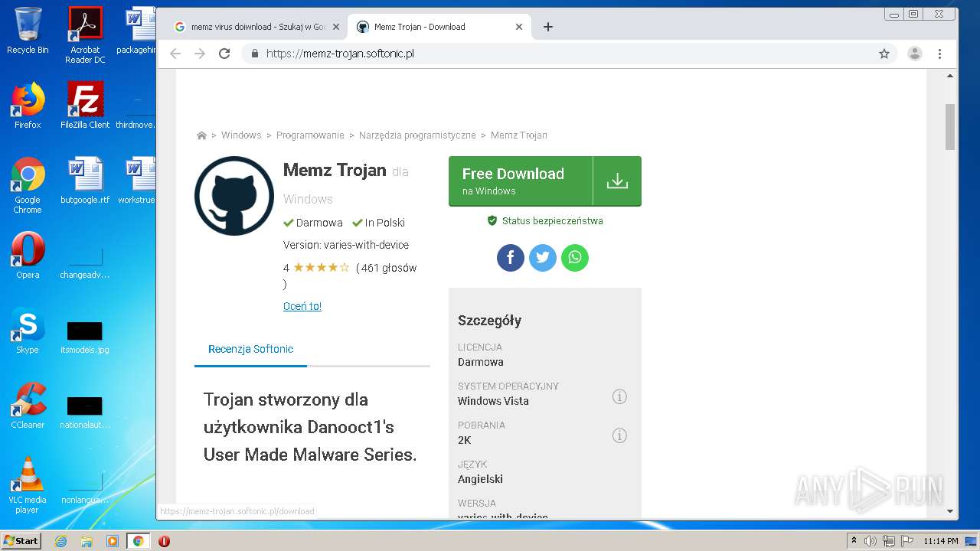This screenshot has height=551, width=980.
Task: Launch CCleaner from the desktop
Action: (28, 406)
